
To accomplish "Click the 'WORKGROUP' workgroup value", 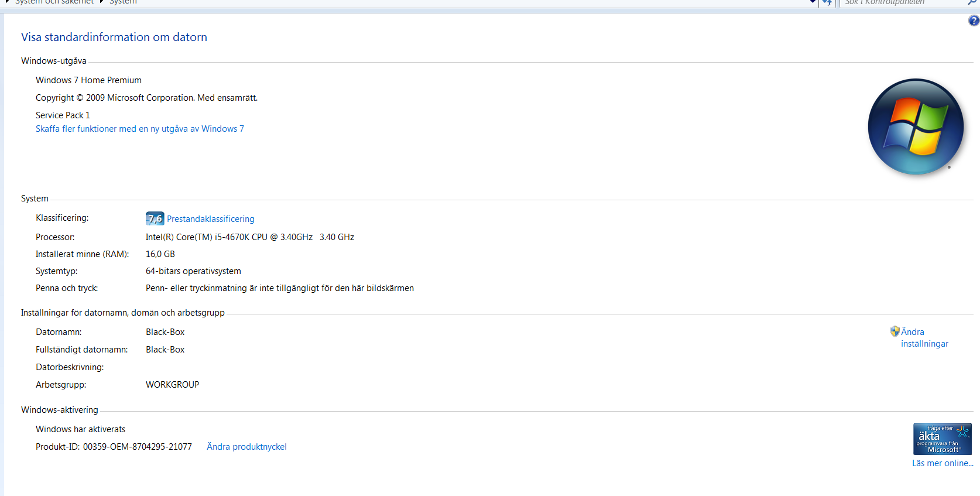I will tap(172, 385).
